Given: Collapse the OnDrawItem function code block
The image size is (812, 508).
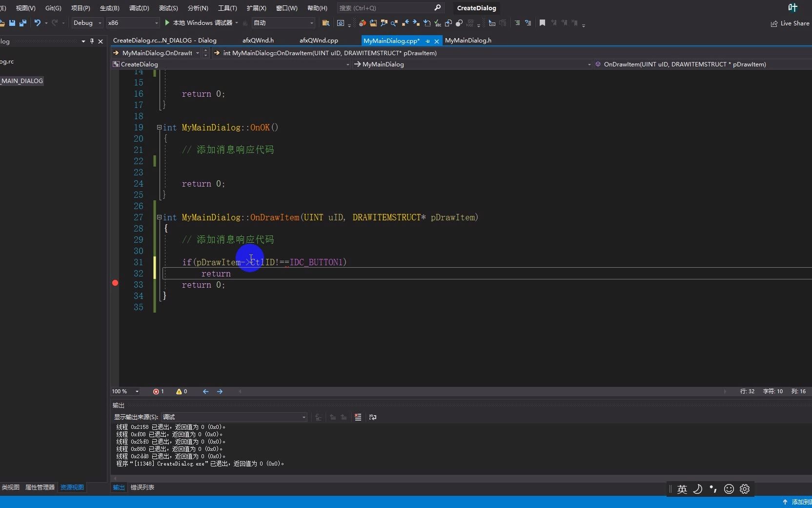Looking at the screenshot, I should [x=159, y=217].
